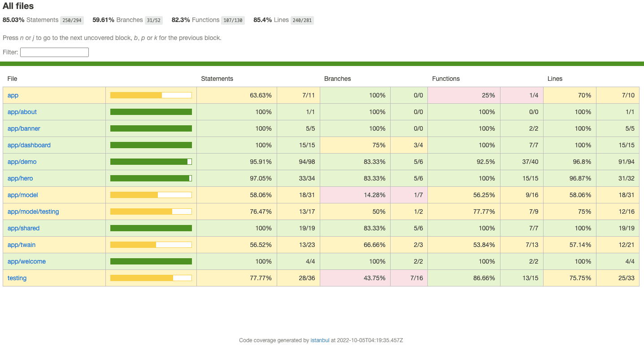The height and width of the screenshot is (348, 644).
Task: Click the app row's coverage progress bar
Action: pyautogui.click(x=151, y=95)
